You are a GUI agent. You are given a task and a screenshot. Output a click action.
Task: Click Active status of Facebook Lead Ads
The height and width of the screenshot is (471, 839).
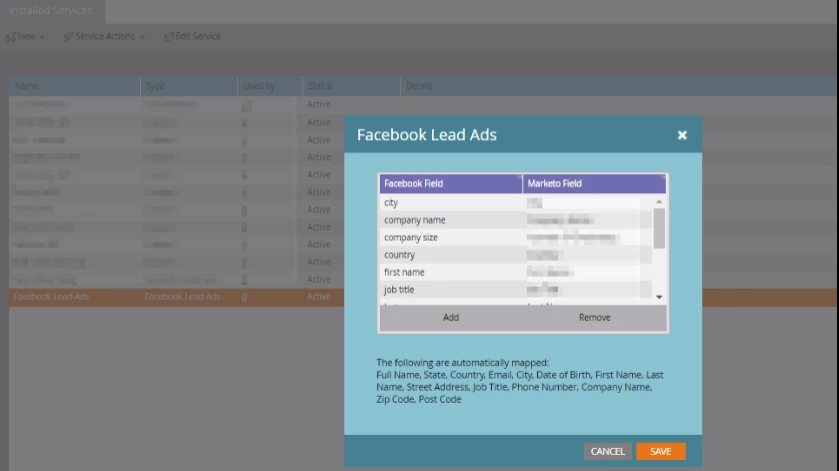[x=318, y=297]
